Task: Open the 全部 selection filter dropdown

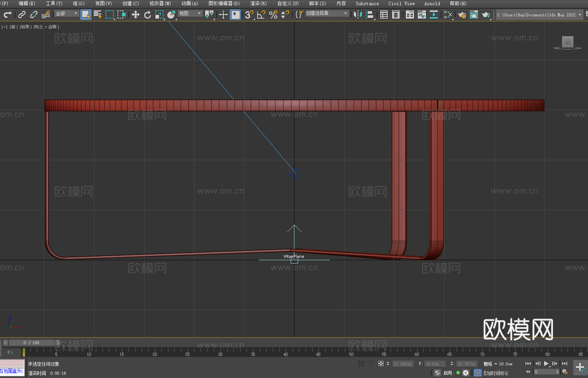Action: 67,13
